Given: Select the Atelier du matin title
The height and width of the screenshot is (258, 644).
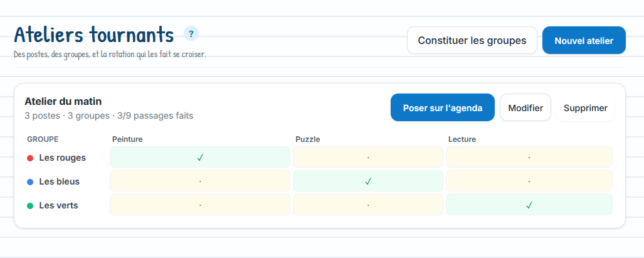Looking at the screenshot, I should (x=63, y=101).
